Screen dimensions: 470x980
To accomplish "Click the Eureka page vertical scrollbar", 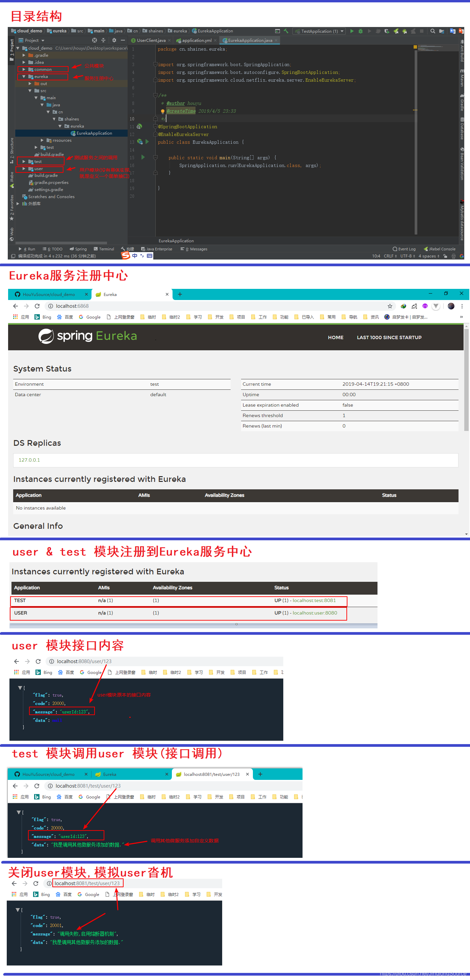I will [x=466, y=380].
